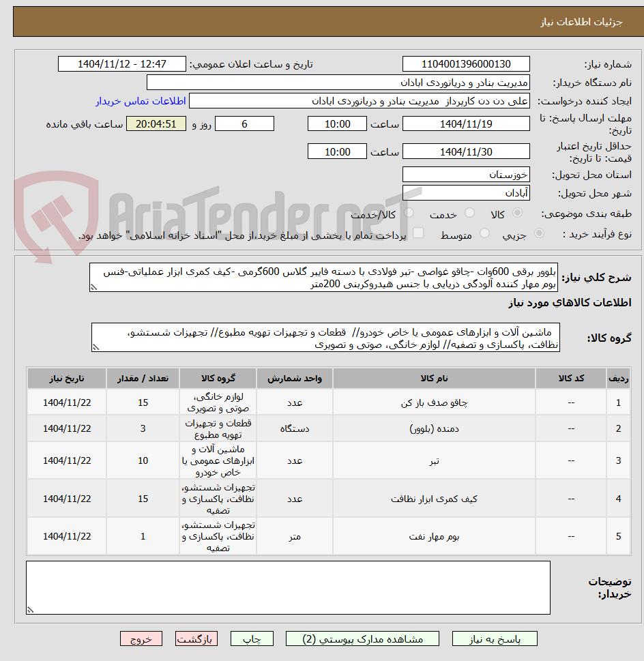
Task: Select the کالا radio button
Action: pyautogui.click(x=517, y=213)
